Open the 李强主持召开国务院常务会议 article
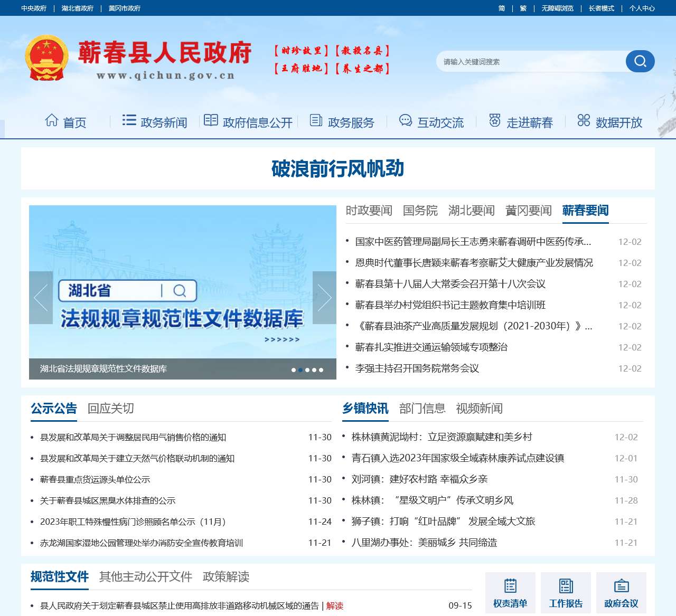Screen dimensions: 676x616 click(x=416, y=369)
